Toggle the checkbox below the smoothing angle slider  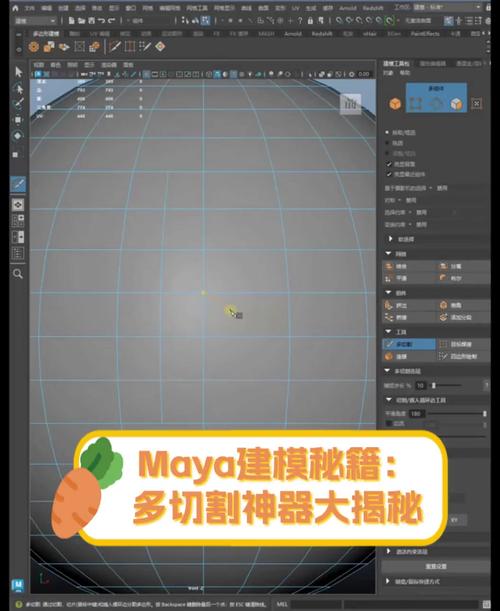pyautogui.click(x=389, y=424)
